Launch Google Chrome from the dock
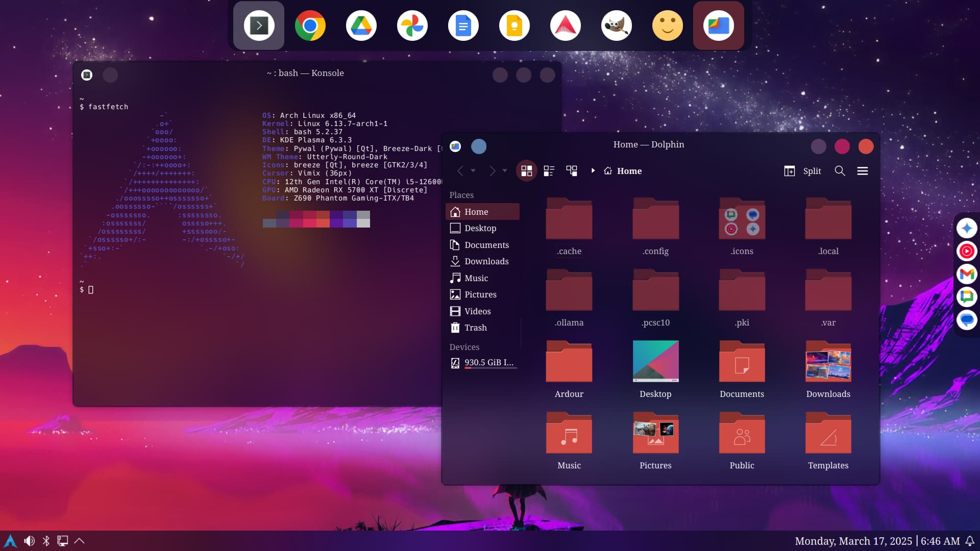Image resolution: width=980 pixels, height=551 pixels. click(x=310, y=26)
